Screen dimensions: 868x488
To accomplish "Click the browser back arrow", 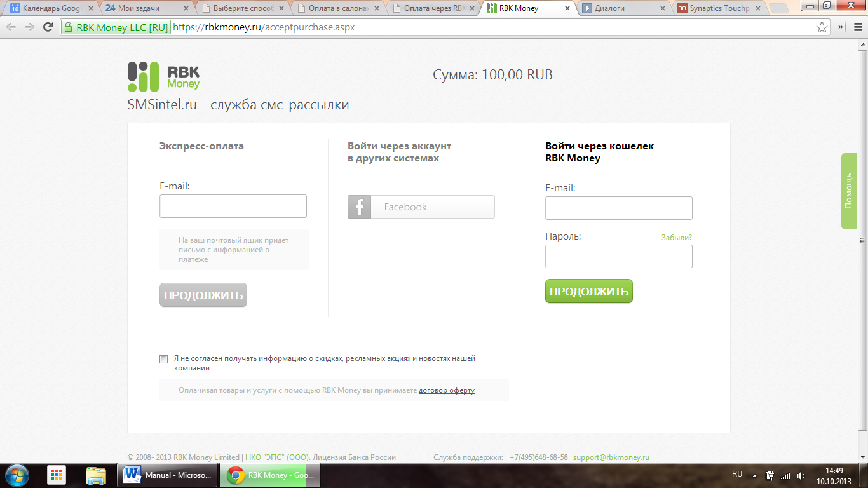I will [11, 27].
